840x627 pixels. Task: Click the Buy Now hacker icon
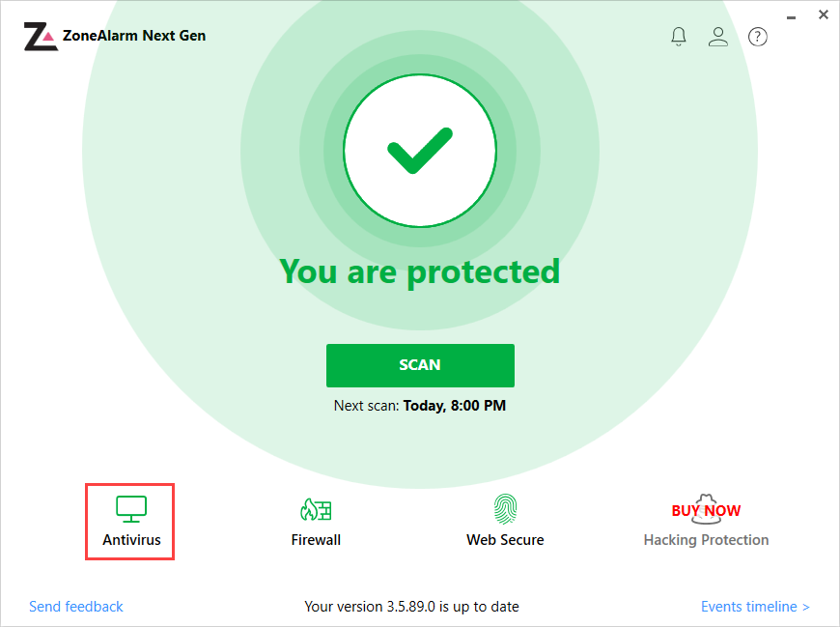706,509
